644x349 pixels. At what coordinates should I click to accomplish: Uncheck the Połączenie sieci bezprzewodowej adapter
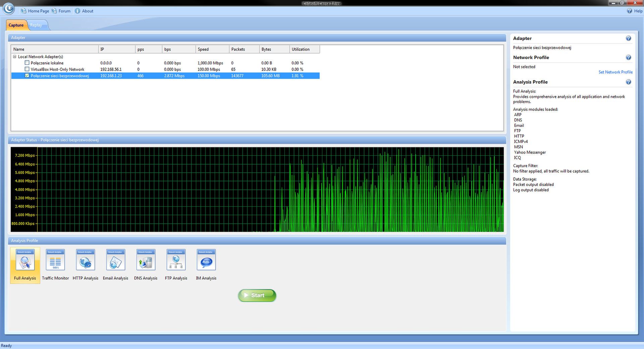tap(27, 76)
